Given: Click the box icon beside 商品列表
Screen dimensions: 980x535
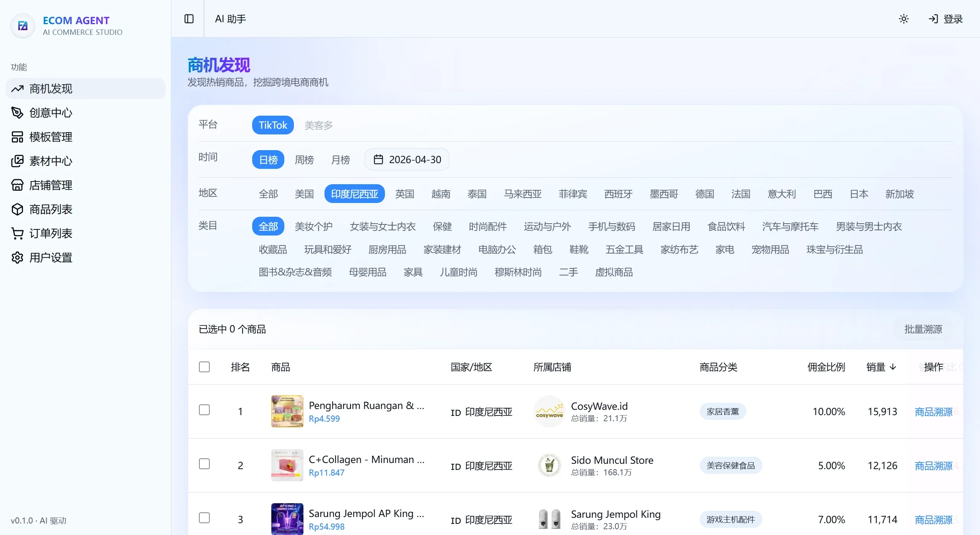Looking at the screenshot, I should tap(17, 209).
